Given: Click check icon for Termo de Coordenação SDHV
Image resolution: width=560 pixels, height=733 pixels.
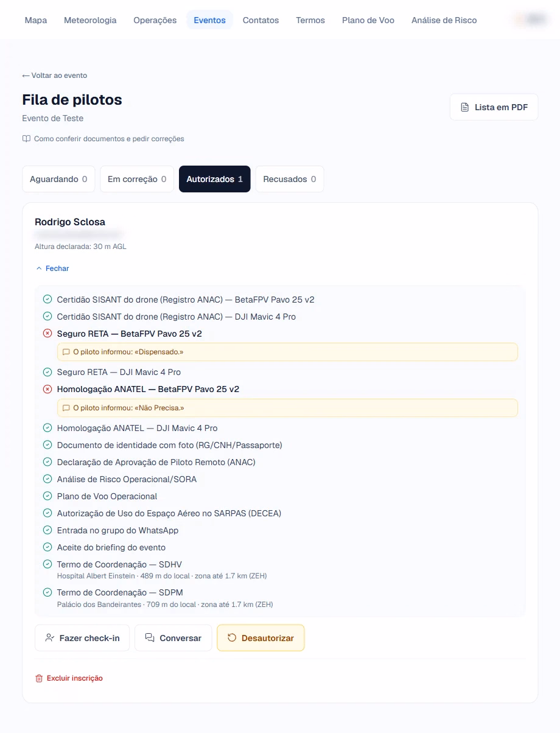Looking at the screenshot, I should 47,564.
